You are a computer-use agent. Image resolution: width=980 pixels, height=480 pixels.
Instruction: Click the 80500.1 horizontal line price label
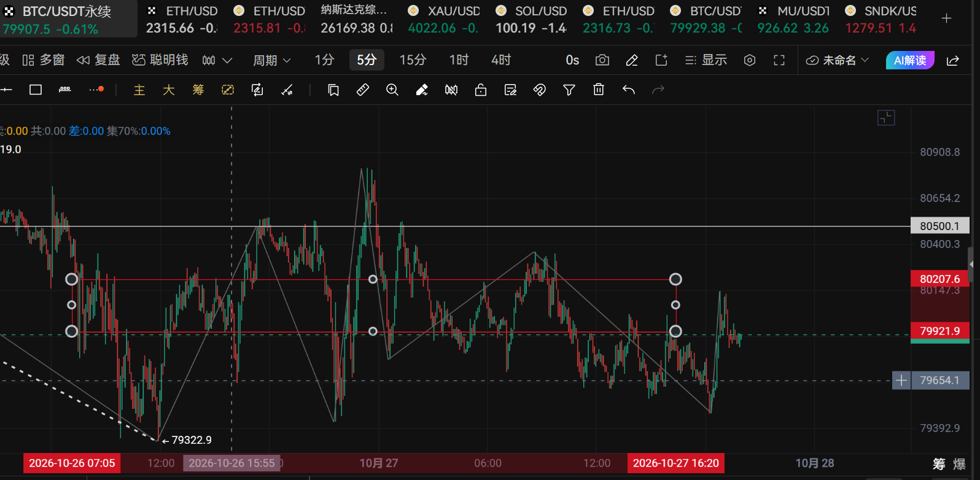click(x=939, y=226)
